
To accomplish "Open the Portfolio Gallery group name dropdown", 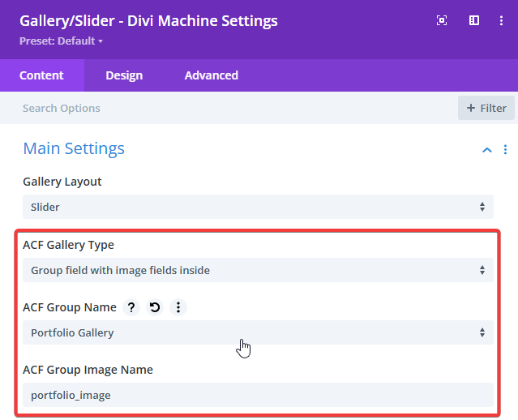I will tap(258, 332).
